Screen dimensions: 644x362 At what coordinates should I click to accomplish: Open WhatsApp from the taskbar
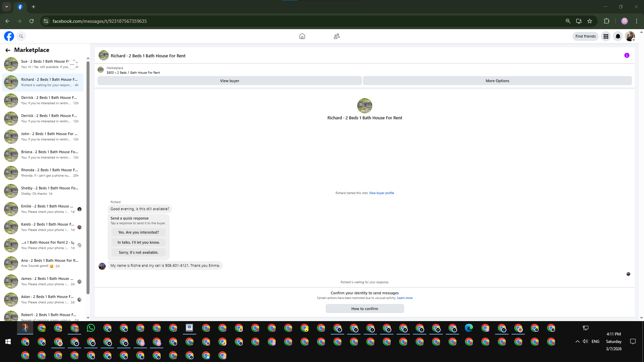[x=91, y=328]
